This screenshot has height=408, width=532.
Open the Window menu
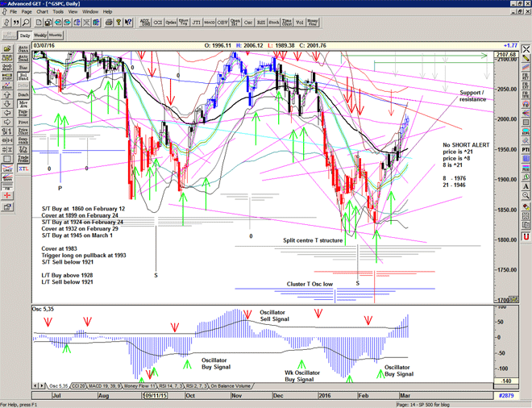click(90, 12)
